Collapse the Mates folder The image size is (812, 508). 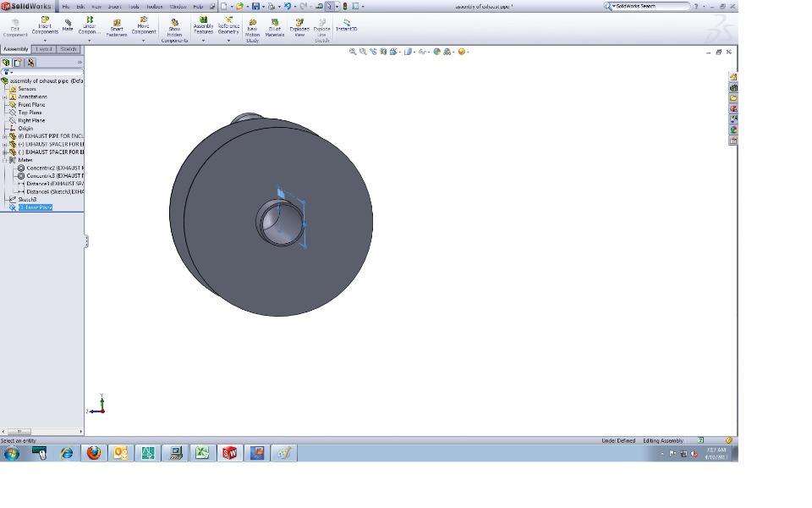(x=5, y=160)
